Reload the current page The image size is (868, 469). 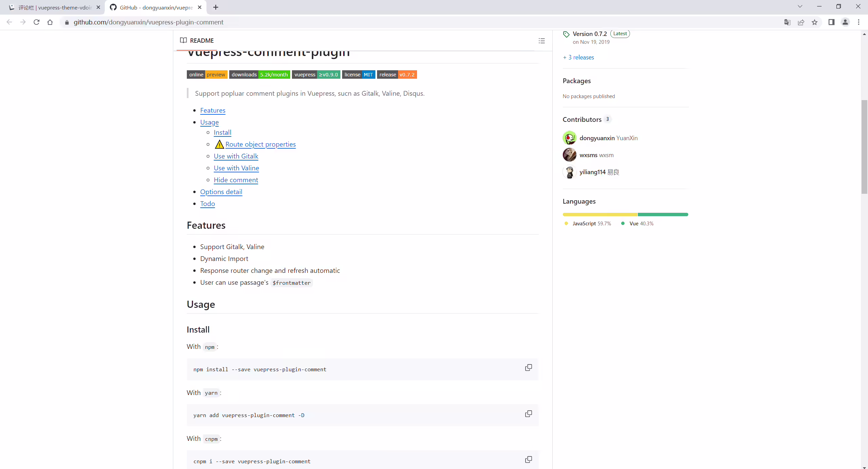point(37,22)
